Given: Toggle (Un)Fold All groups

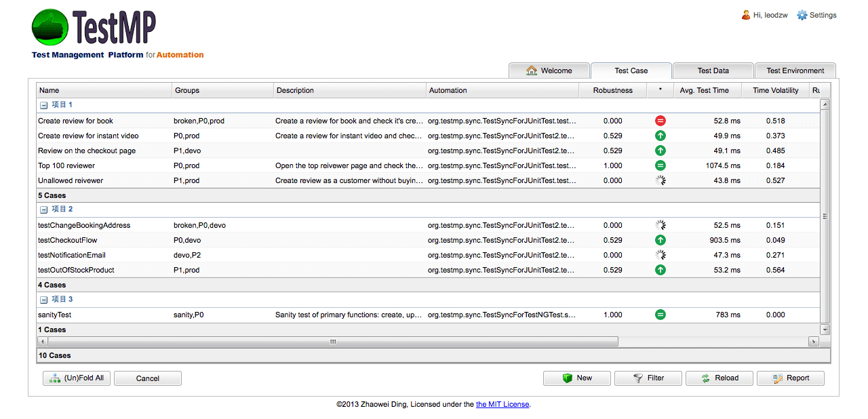Looking at the screenshot, I should click(76, 378).
